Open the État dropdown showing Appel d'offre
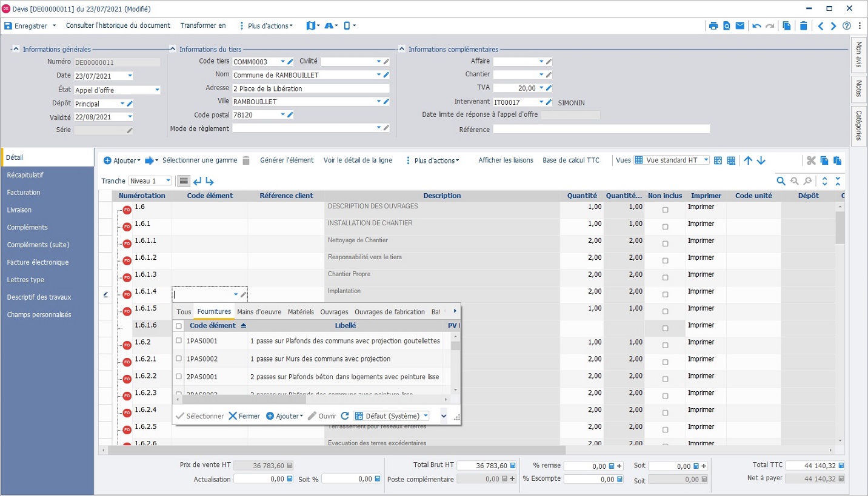Image resolution: width=868 pixels, height=496 pixels. click(x=157, y=90)
